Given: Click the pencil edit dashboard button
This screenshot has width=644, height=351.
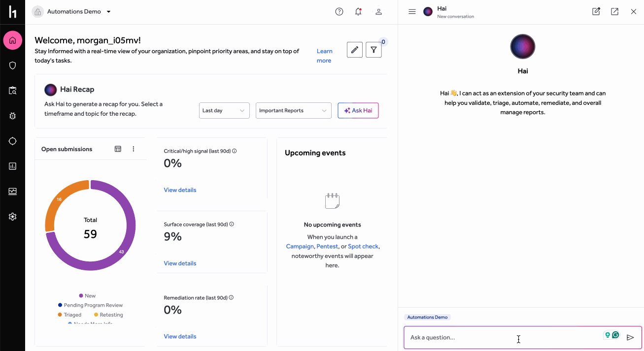Looking at the screenshot, I should [x=355, y=50].
